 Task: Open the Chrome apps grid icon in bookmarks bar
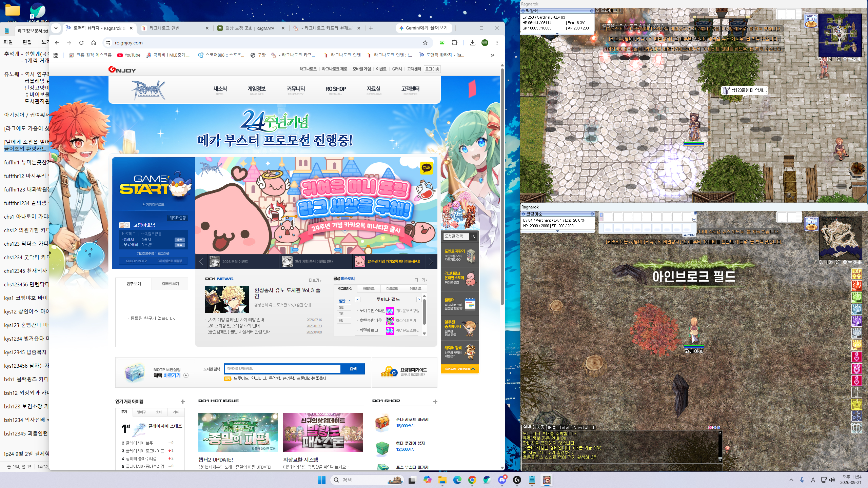pyautogui.click(x=56, y=55)
